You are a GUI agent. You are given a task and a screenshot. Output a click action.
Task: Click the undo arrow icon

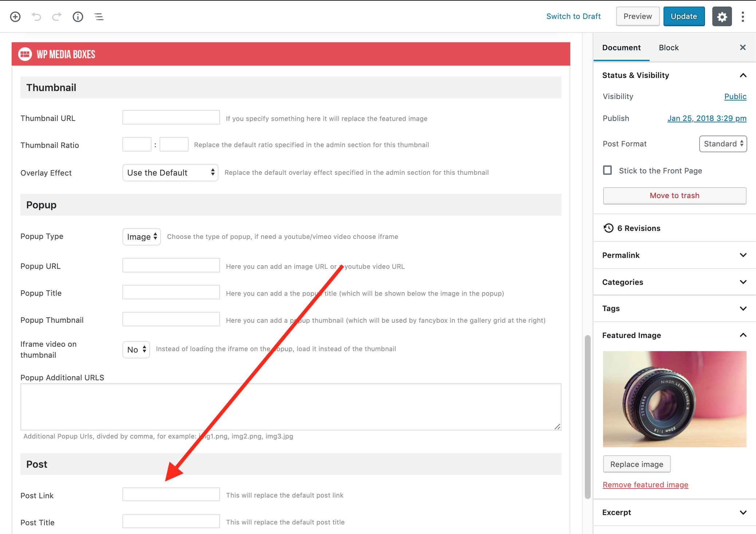click(36, 17)
